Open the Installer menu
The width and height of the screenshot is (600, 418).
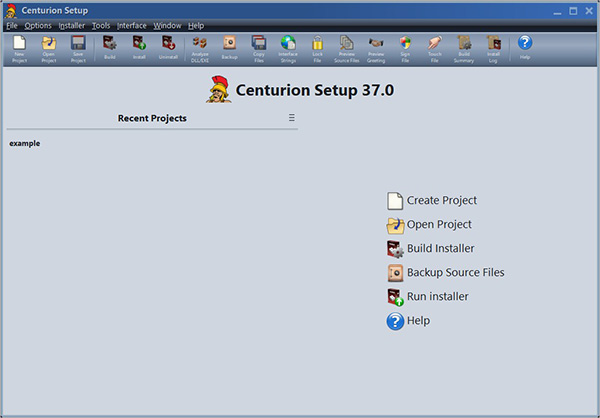(x=72, y=26)
